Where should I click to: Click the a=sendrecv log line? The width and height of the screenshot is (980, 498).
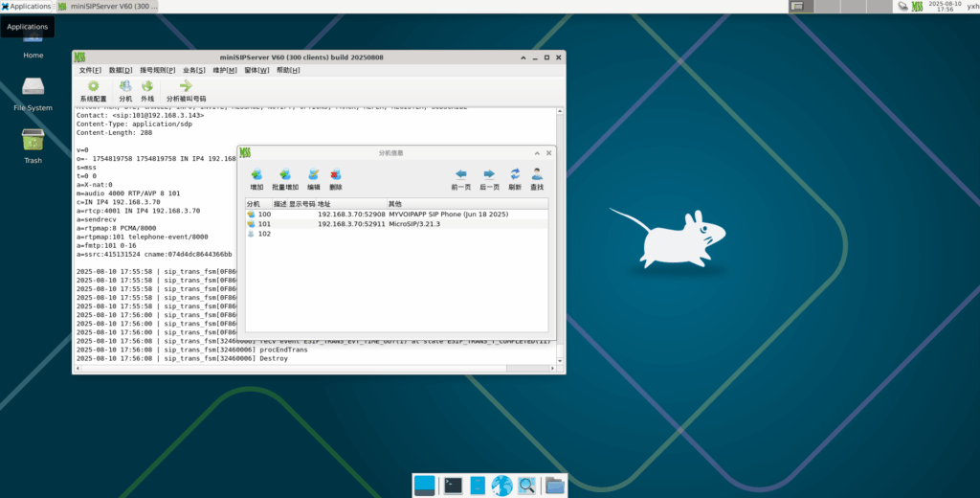(x=97, y=219)
